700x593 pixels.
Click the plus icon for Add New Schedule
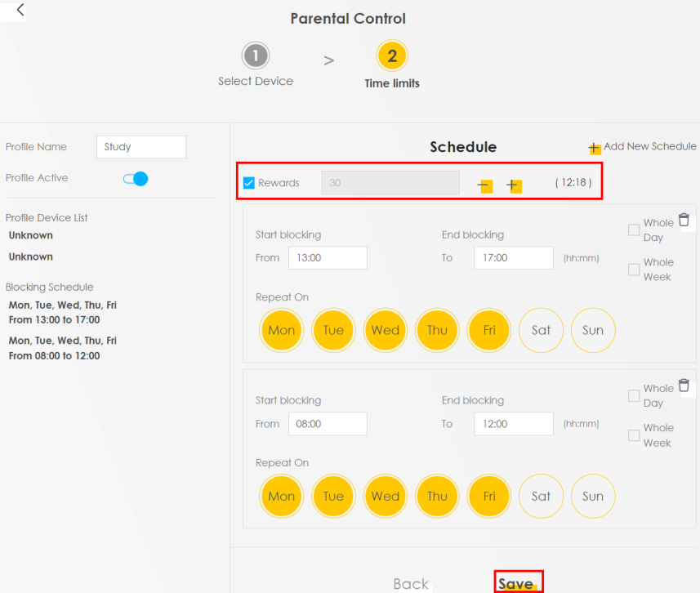coord(594,148)
